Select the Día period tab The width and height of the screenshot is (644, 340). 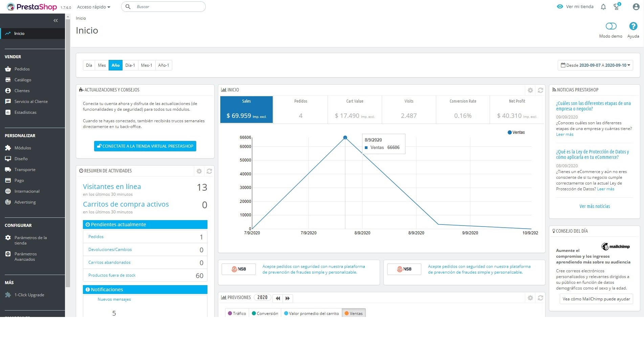tap(89, 65)
